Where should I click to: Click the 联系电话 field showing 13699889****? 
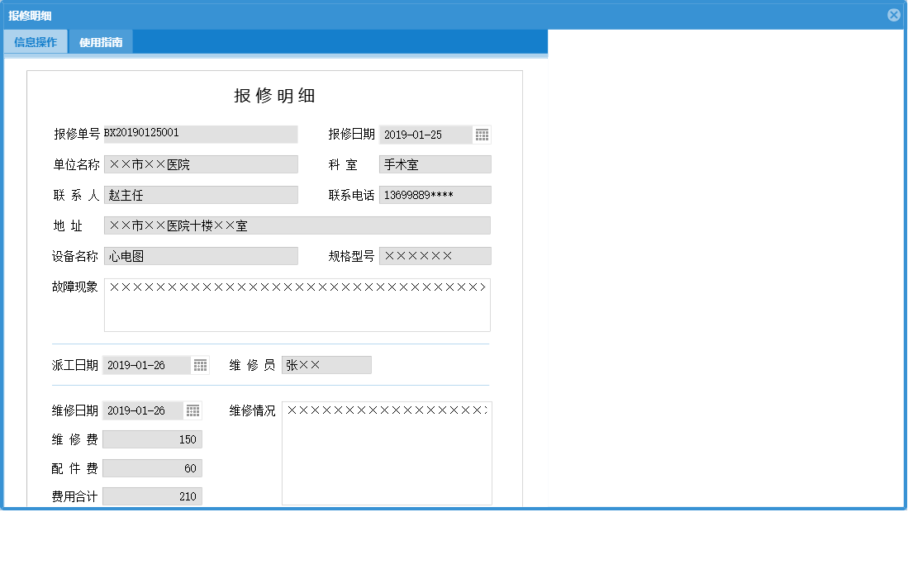pyautogui.click(x=435, y=194)
